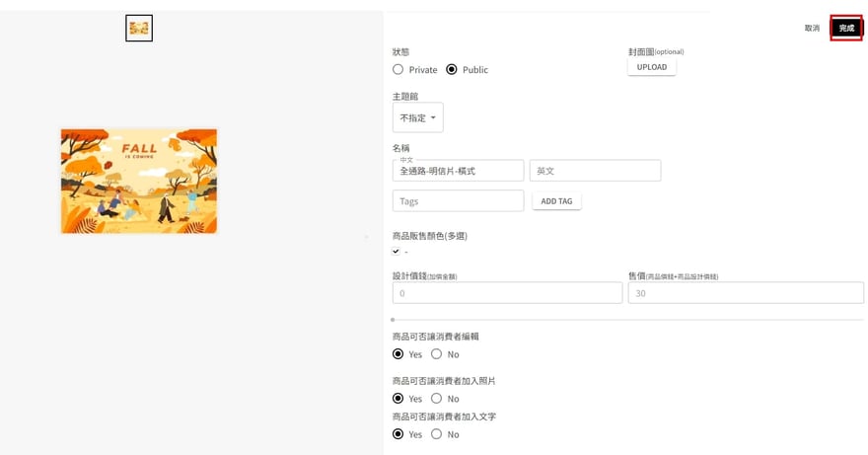Click the 英文 name input field
Screen dimensions: 868x455
(x=595, y=171)
